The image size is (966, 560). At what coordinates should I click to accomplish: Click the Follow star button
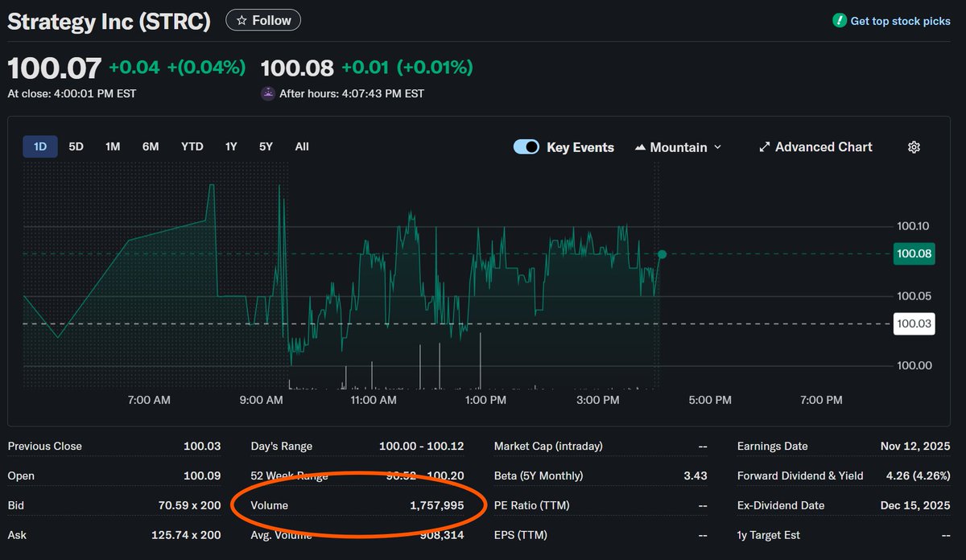click(263, 20)
